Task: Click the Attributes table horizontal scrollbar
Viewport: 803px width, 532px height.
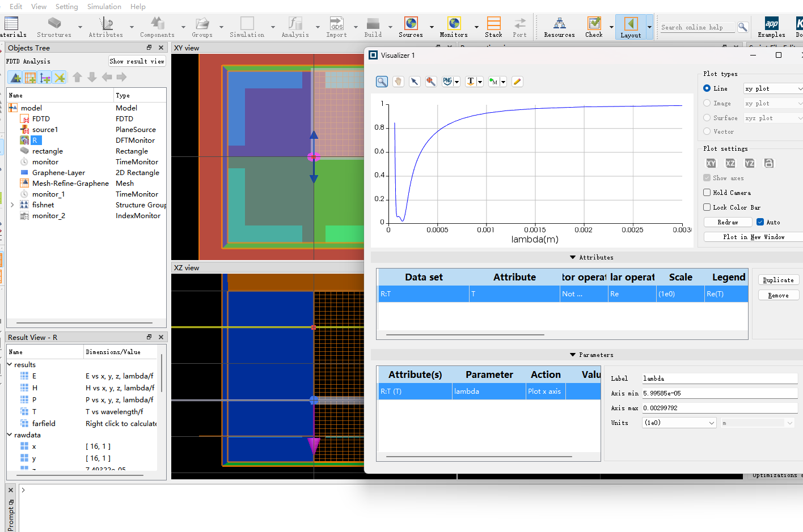Action: pyautogui.click(x=465, y=335)
